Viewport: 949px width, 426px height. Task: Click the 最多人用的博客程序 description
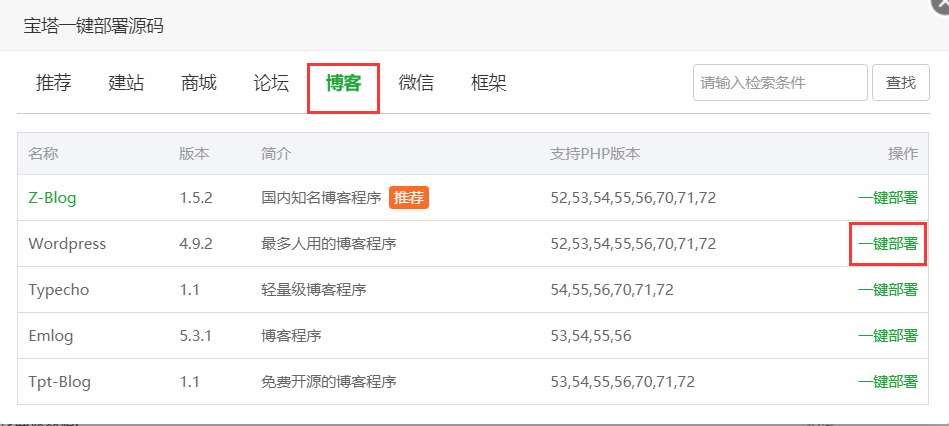[329, 244]
